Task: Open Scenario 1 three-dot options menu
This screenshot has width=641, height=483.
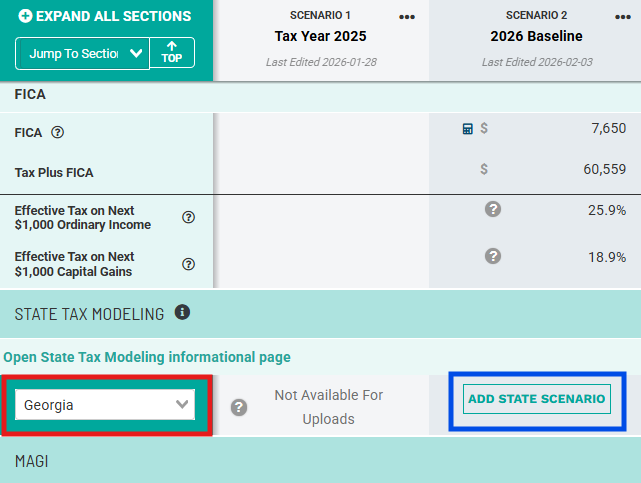Action: (407, 17)
